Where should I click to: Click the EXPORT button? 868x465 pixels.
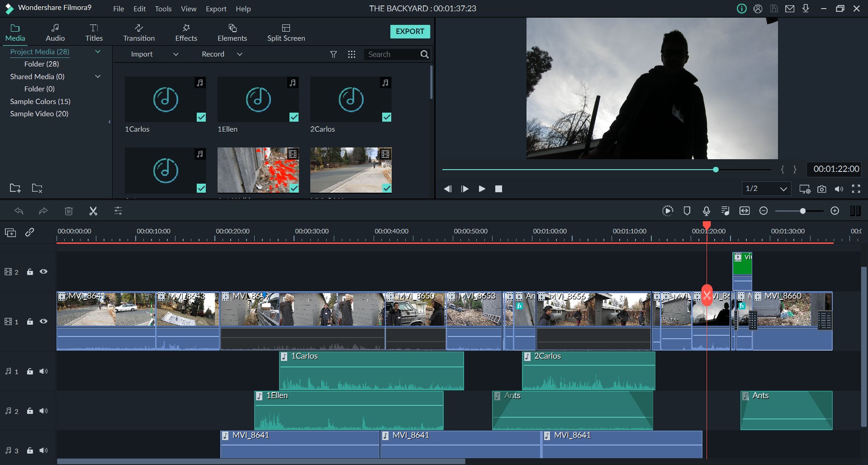click(410, 31)
